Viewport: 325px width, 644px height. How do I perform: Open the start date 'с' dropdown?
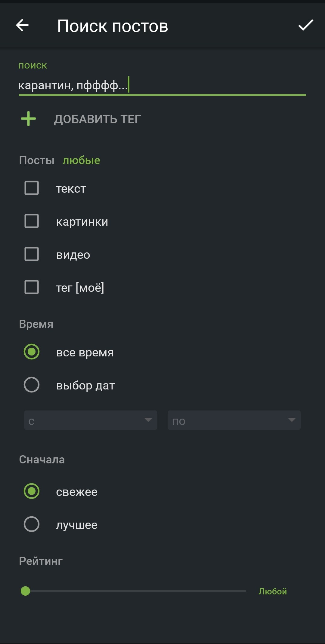[x=91, y=420]
